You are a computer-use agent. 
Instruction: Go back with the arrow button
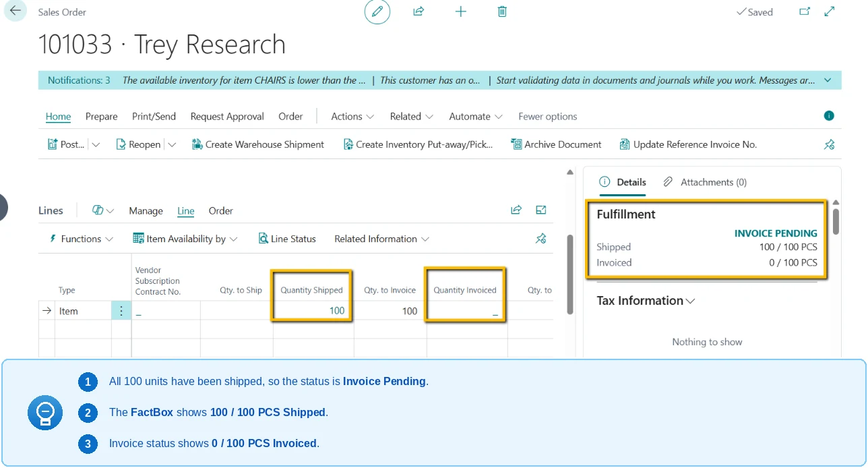pyautogui.click(x=15, y=11)
